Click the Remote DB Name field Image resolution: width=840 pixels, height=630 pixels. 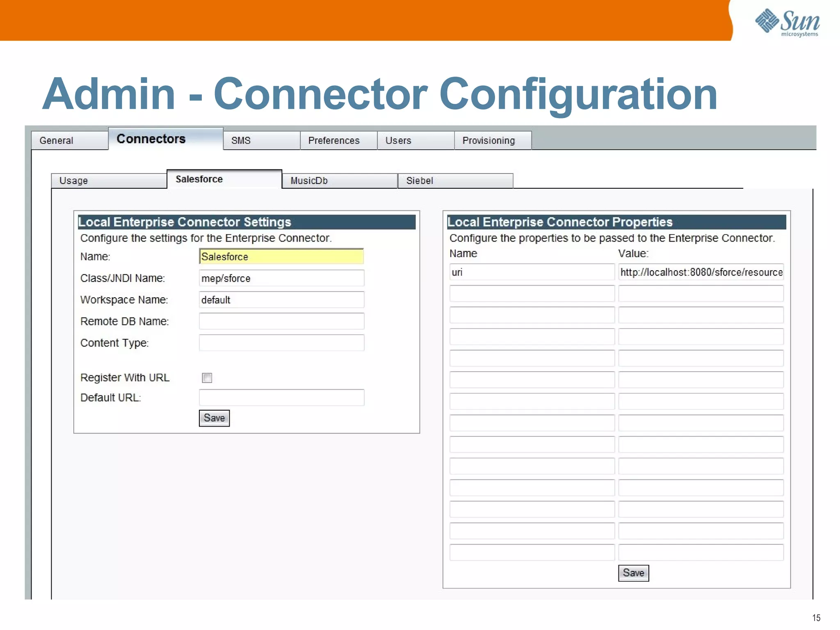pos(281,321)
